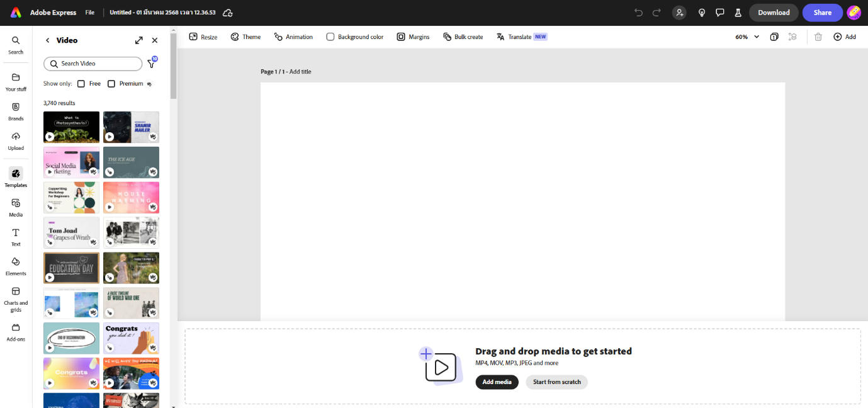This screenshot has width=868, height=408.
Task: Open the Brands sidebar icon
Action: click(16, 107)
